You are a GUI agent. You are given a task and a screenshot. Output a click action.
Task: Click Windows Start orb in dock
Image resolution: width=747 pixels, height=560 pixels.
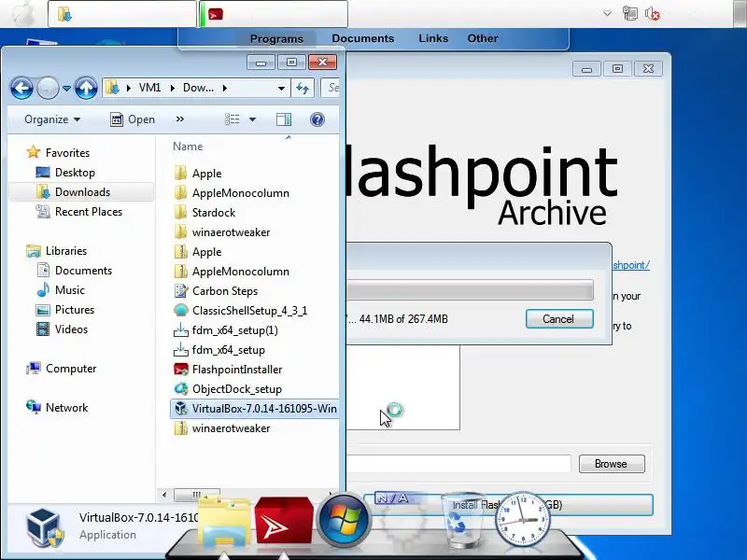[343, 520]
